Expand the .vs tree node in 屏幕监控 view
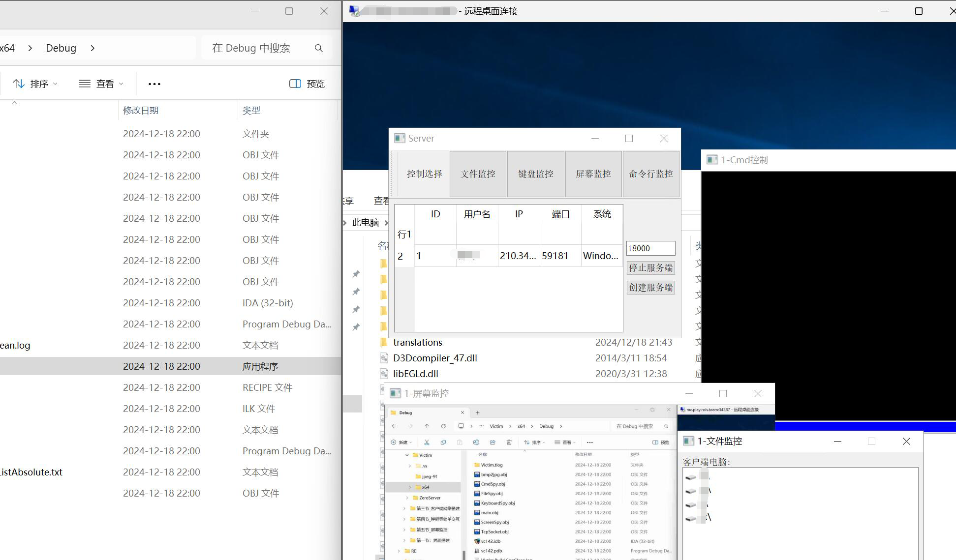 [410, 466]
